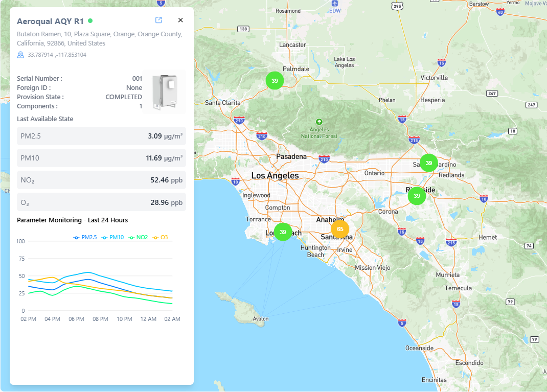Click the location pin coordinates icon
Viewport: 547px width, 392px height.
click(20, 55)
